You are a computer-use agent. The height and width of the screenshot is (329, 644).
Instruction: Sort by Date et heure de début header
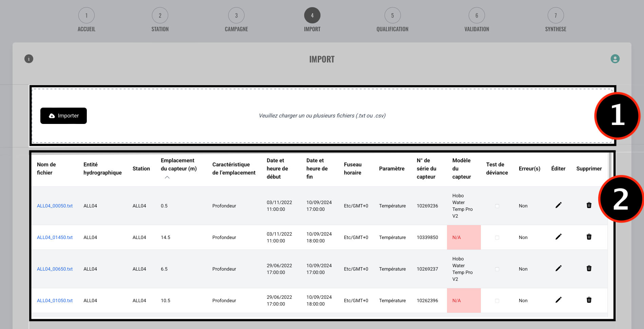(277, 168)
